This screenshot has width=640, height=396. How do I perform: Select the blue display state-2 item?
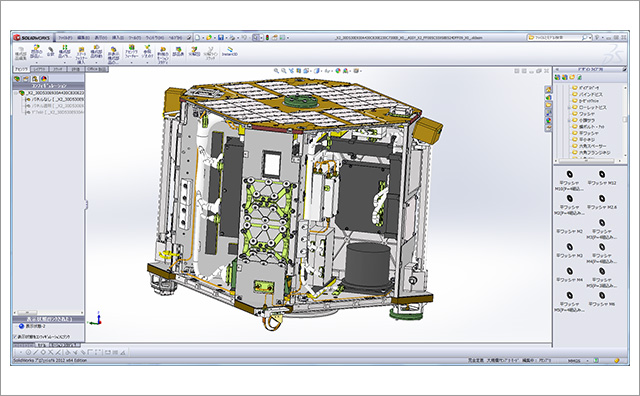point(31,326)
